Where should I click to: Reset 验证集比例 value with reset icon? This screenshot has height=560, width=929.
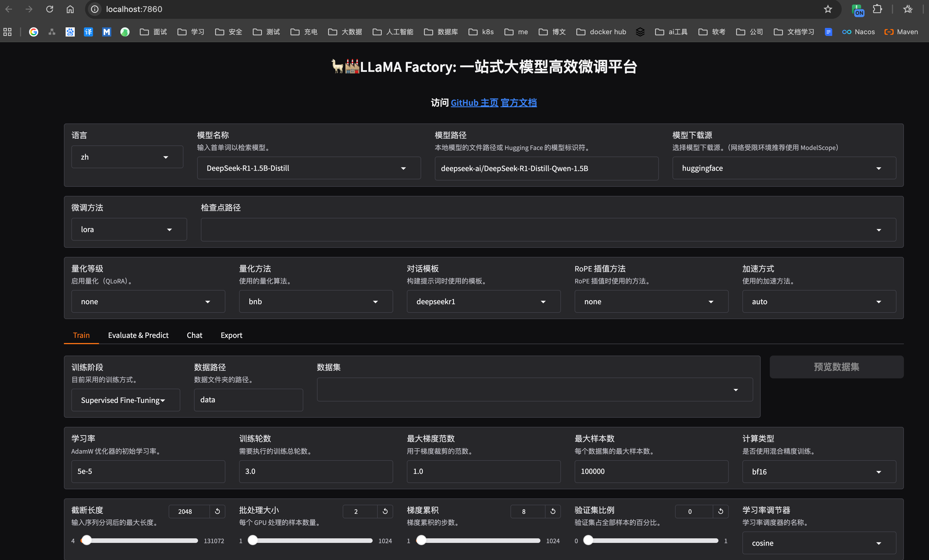coord(721,512)
